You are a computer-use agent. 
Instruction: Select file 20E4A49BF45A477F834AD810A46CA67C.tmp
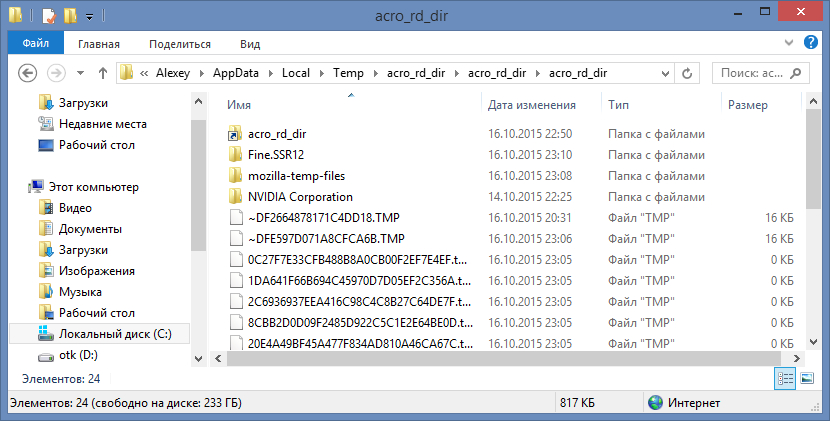pos(360,344)
